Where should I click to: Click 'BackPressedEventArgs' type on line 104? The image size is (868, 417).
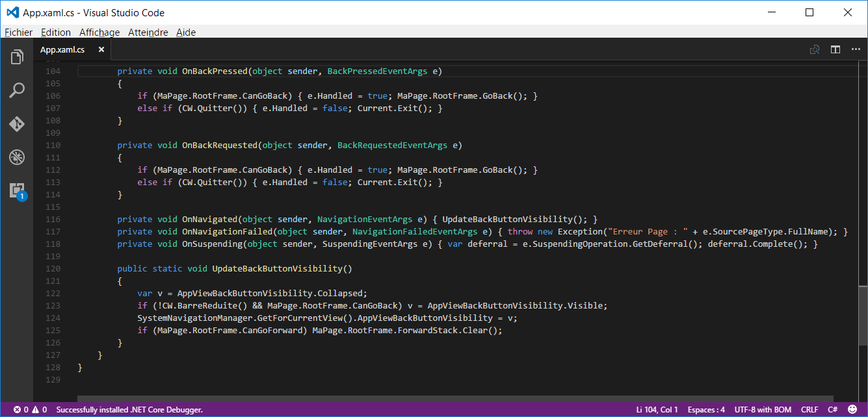[x=378, y=71]
